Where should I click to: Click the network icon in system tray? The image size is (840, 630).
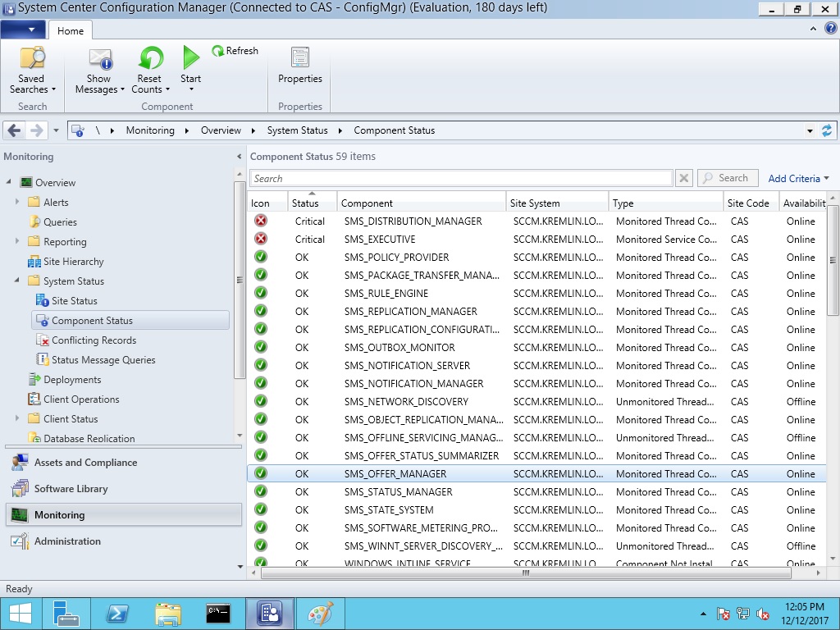click(x=743, y=614)
